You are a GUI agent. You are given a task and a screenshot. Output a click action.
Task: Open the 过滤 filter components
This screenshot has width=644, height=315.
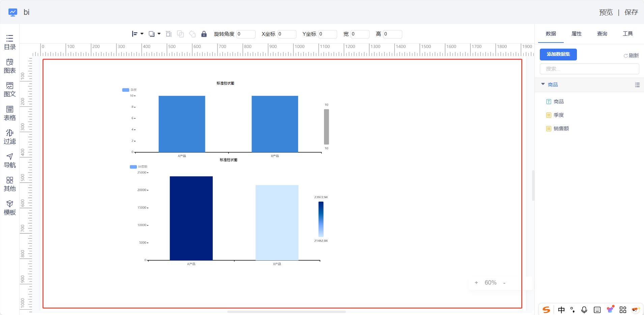click(10, 137)
